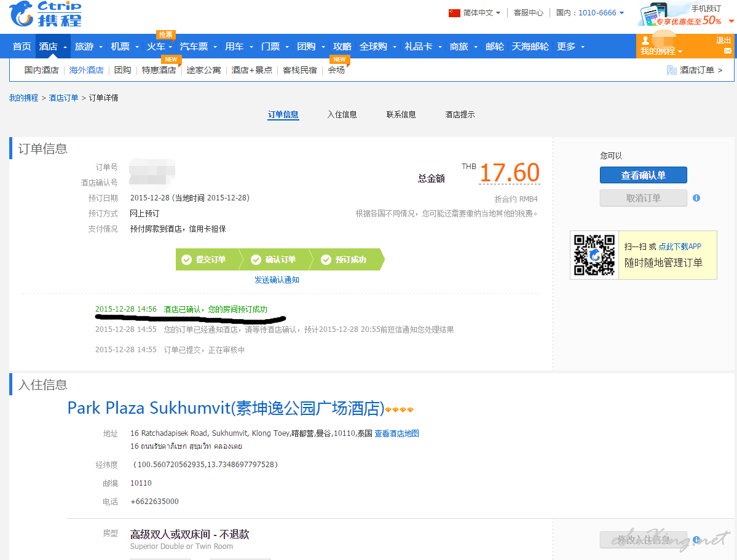This screenshot has height=560, width=737.
Task: Open the 商旅 navigation menu
Action: [463, 47]
